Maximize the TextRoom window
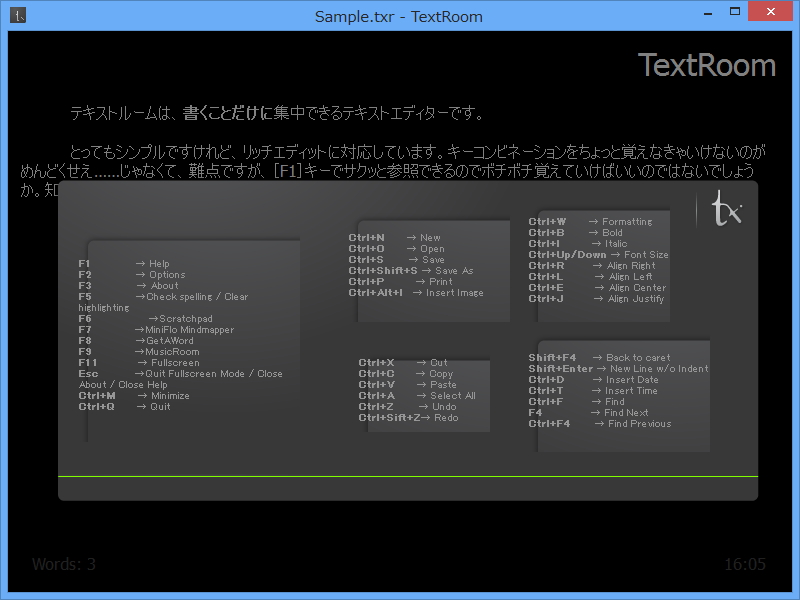The image size is (800, 600). tap(735, 12)
